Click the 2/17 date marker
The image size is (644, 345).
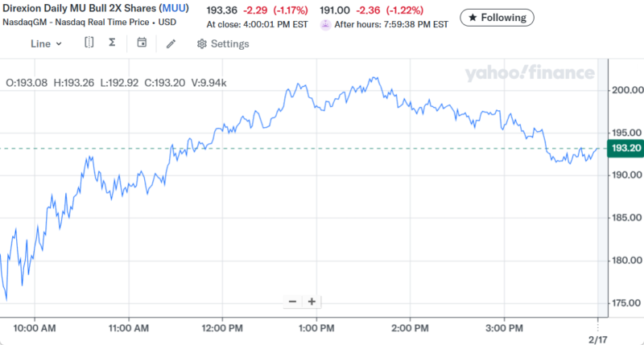(597, 339)
